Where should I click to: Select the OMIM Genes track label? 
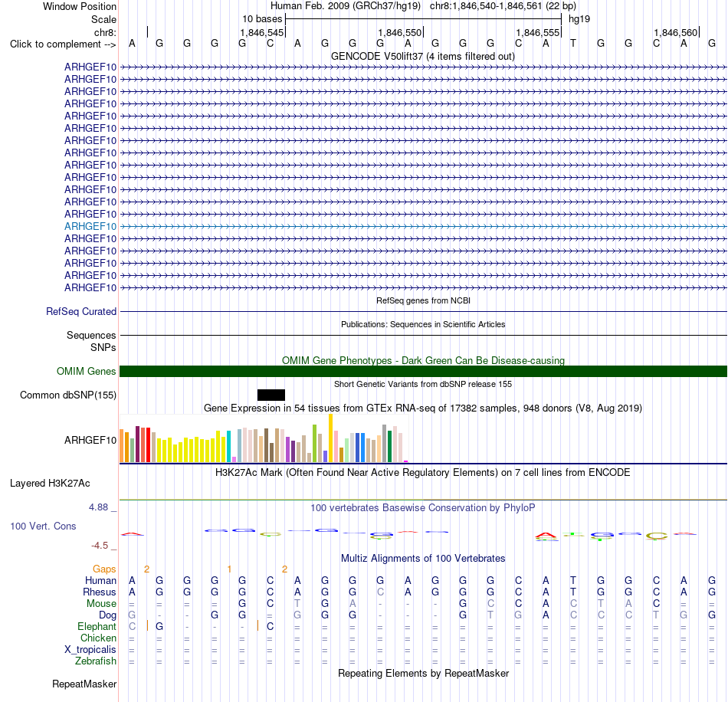click(86, 372)
